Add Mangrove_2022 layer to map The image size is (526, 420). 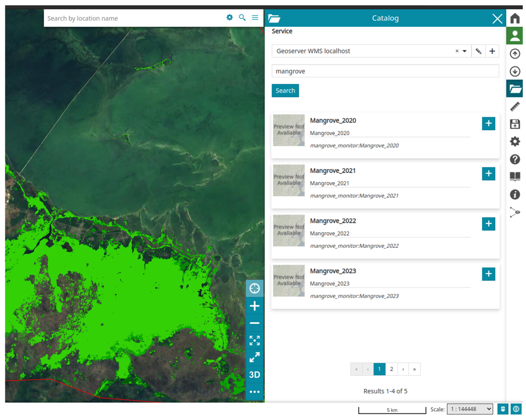[x=488, y=224]
